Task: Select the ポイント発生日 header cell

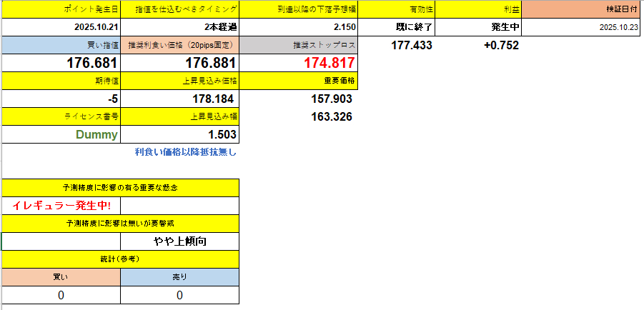Action: [61, 9]
